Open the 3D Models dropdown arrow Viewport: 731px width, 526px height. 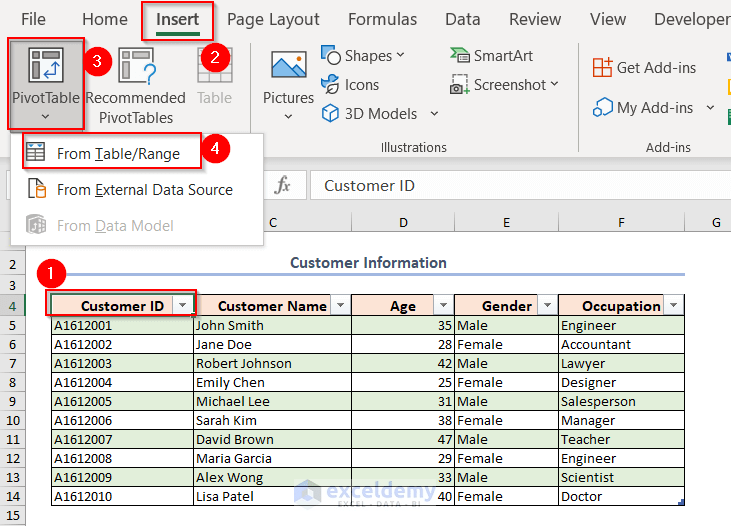point(434,113)
